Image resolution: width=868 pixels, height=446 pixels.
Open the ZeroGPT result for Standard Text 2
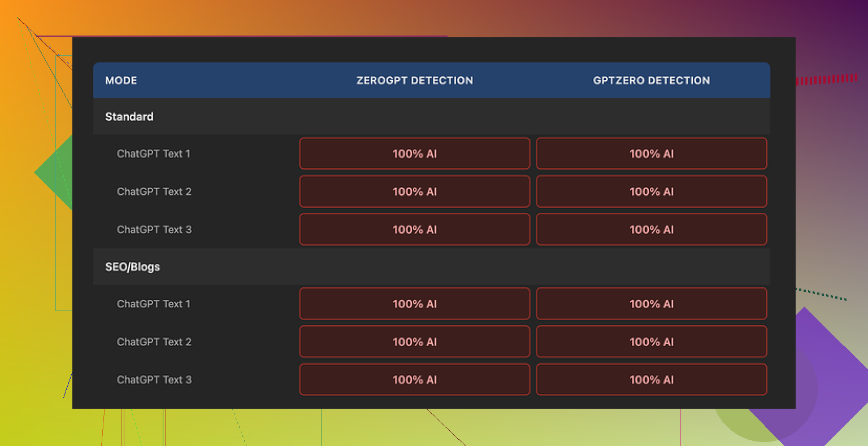click(414, 191)
